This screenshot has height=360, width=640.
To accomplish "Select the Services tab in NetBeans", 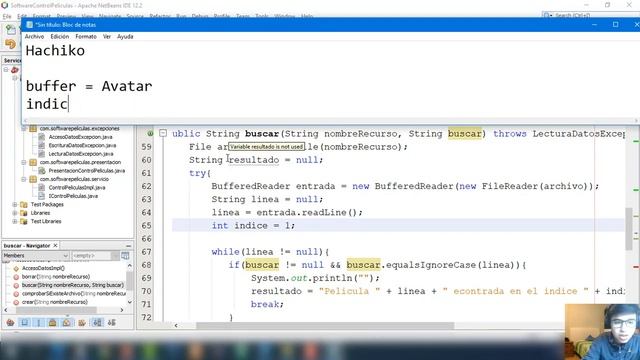I will point(12,60).
